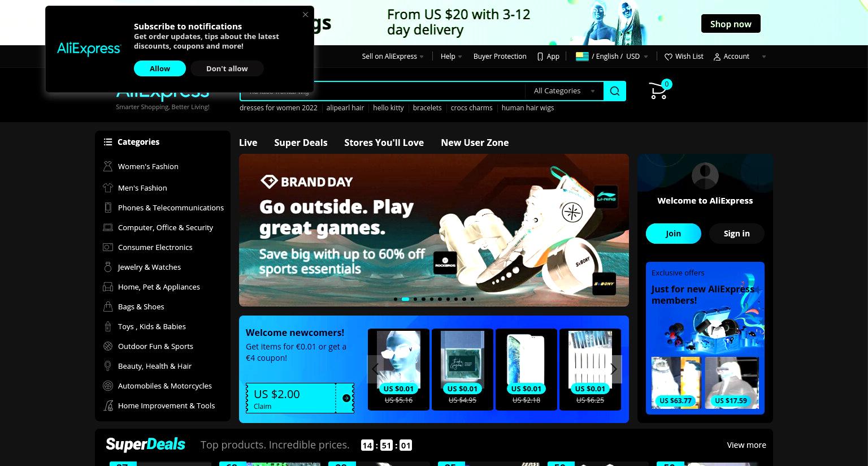Click the bracelets search suggestion
Image resolution: width=868 pixels, height=466 pixels.
[x=427, y=107]
